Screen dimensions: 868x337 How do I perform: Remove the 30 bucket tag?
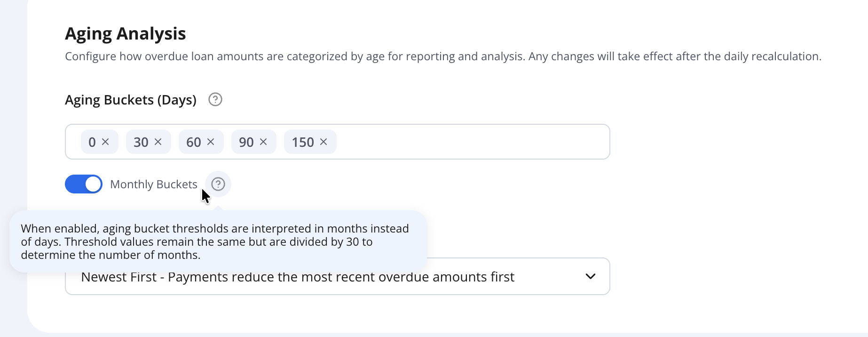158,142
